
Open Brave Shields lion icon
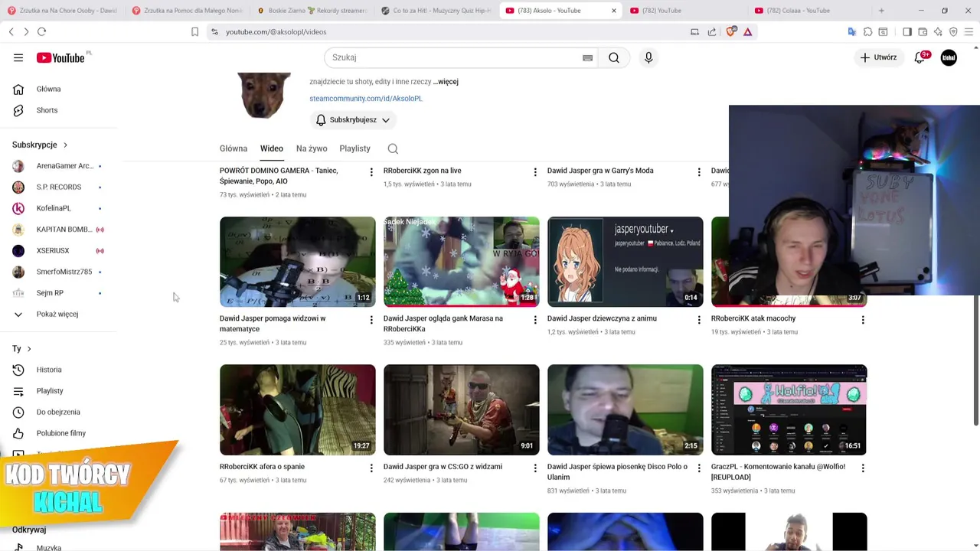coord(730,31)
